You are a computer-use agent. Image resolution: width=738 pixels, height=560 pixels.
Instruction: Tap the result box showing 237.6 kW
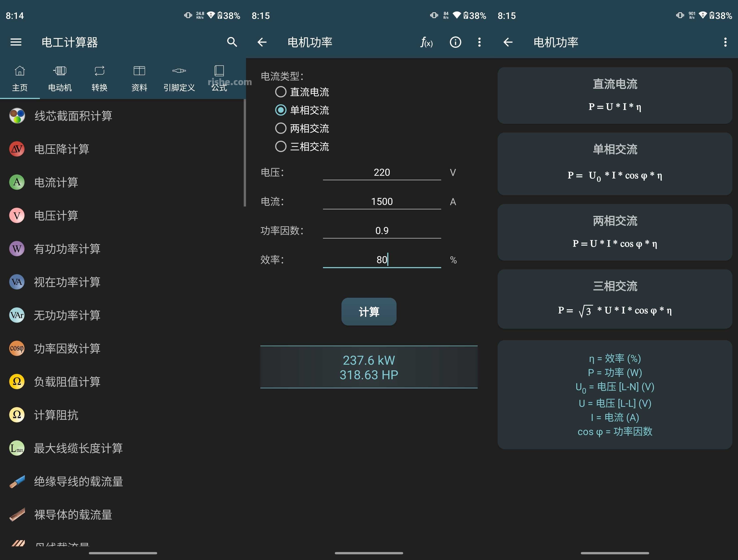369,367
